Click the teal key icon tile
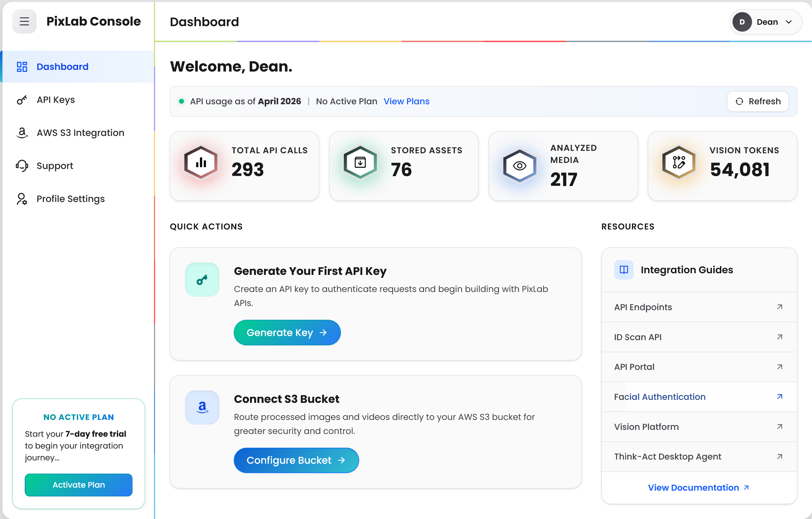The width and height of the screenshot is (812, 519). click(x=202, y=280)
